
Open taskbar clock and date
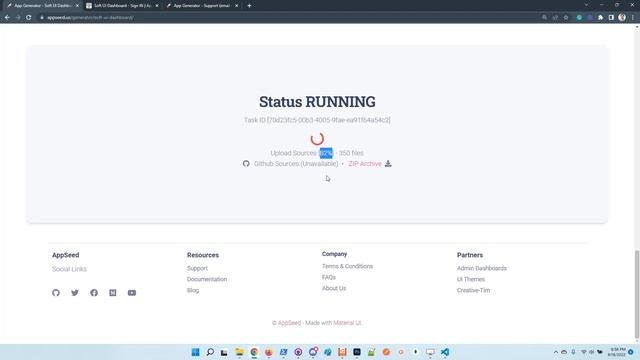(x=617, y=352)
